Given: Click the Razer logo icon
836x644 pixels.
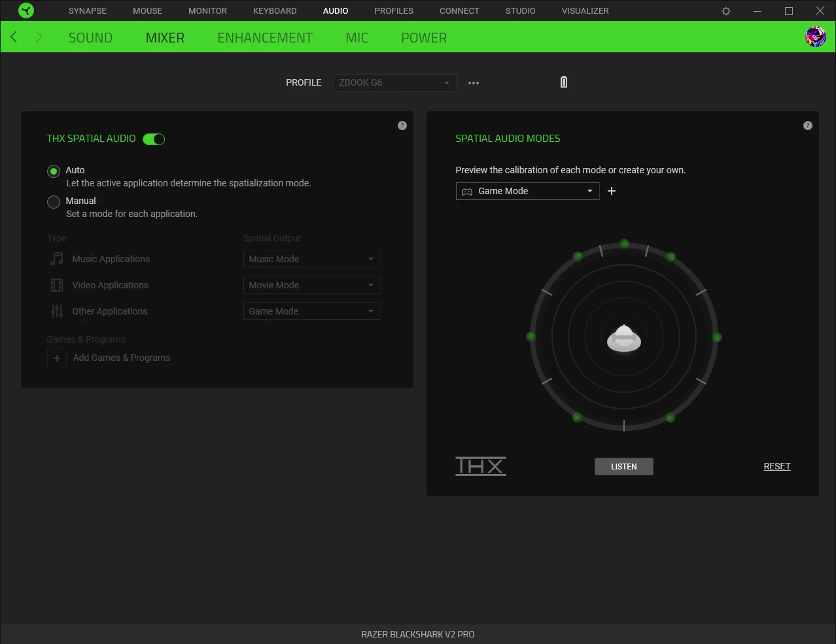Looking at the screenshot, I should click(x=26, y=10).
